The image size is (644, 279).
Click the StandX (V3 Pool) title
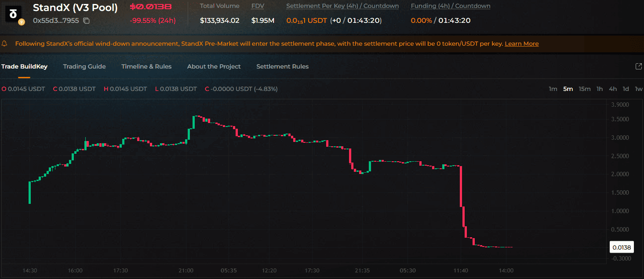pos(75,7)
